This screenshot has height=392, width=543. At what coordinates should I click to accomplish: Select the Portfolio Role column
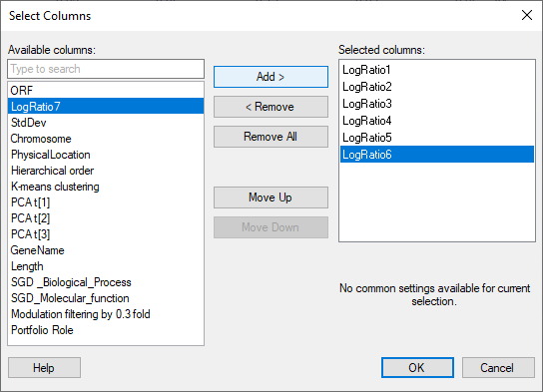(x=106, y=330)
